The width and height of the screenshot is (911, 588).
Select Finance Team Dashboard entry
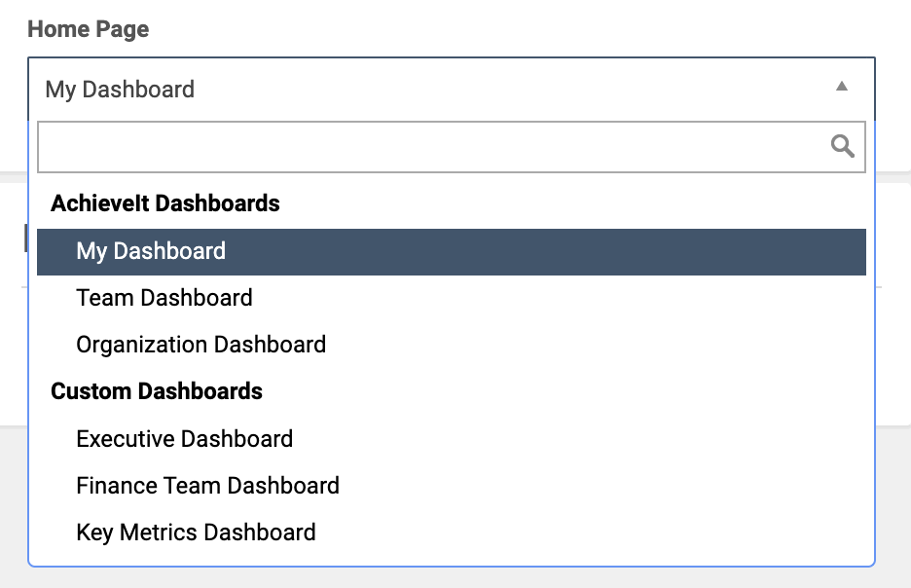pyautogui.click(x=452, y=486)
